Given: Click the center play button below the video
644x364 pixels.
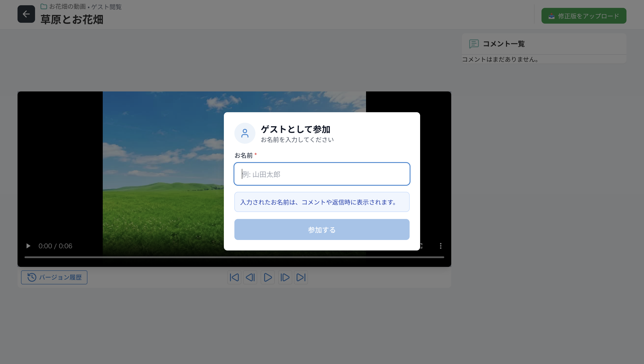Looking at the screenshot, I should 267,277.
